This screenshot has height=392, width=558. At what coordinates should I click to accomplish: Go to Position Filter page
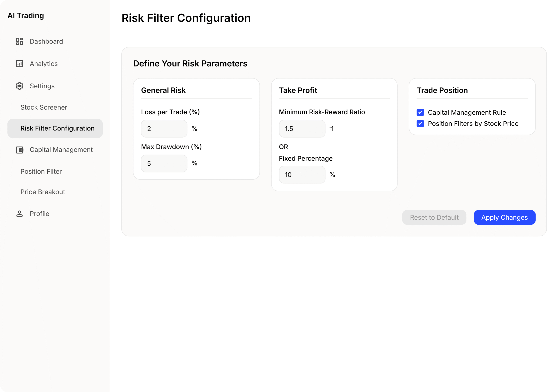[41, 171]
